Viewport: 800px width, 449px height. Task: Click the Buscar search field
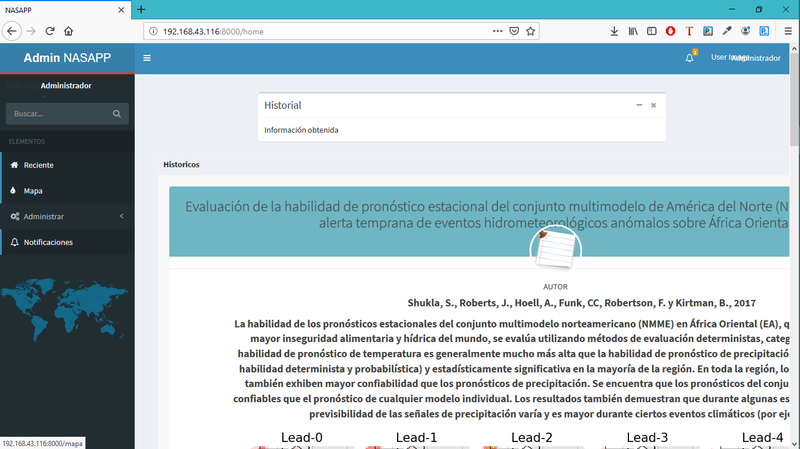57,114
